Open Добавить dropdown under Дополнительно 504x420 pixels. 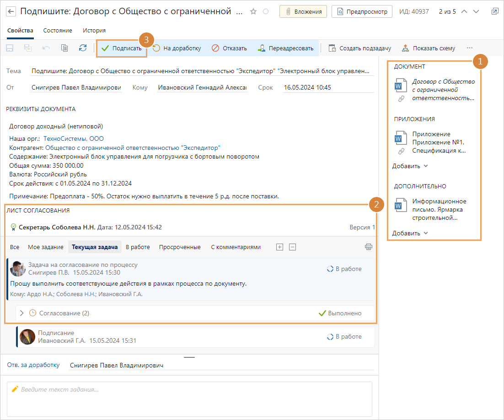410,233
